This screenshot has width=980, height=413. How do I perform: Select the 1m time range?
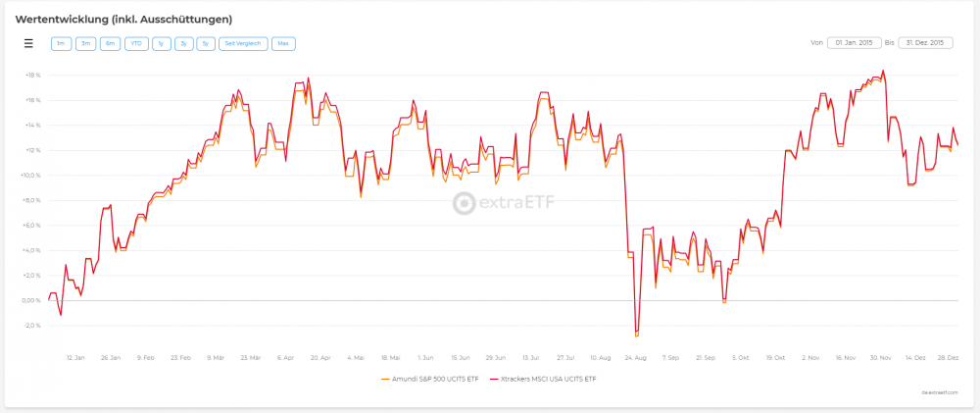click(61, 43)
